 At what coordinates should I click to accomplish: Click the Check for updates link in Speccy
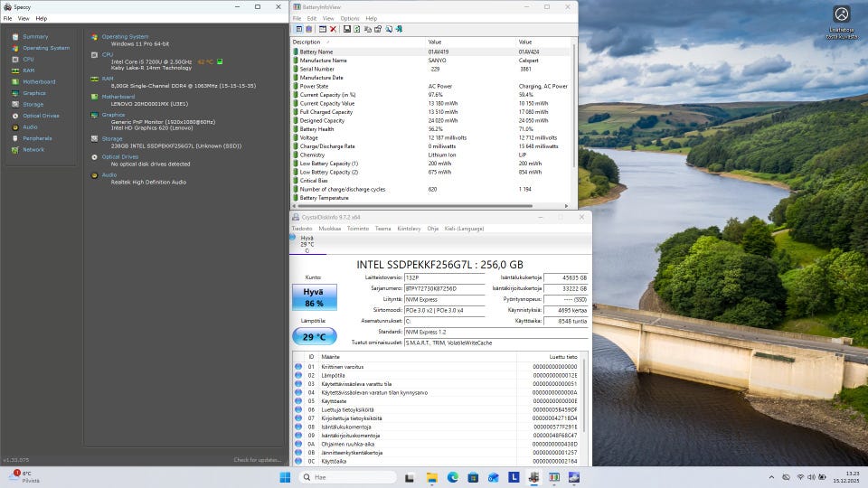pyautogui.click(x=258, y=460)
